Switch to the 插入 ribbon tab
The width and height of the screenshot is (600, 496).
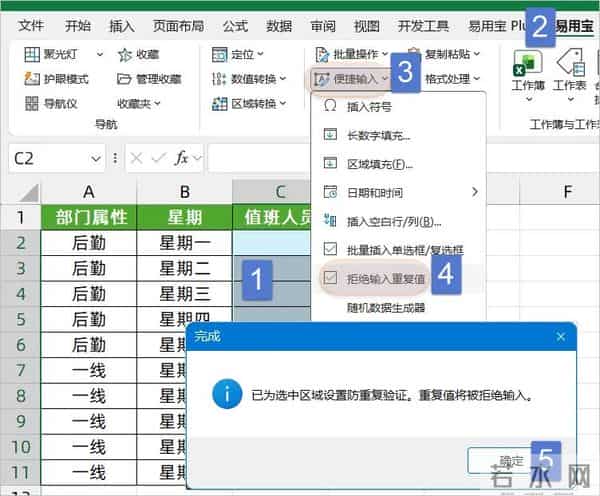[x=122, y=26]
